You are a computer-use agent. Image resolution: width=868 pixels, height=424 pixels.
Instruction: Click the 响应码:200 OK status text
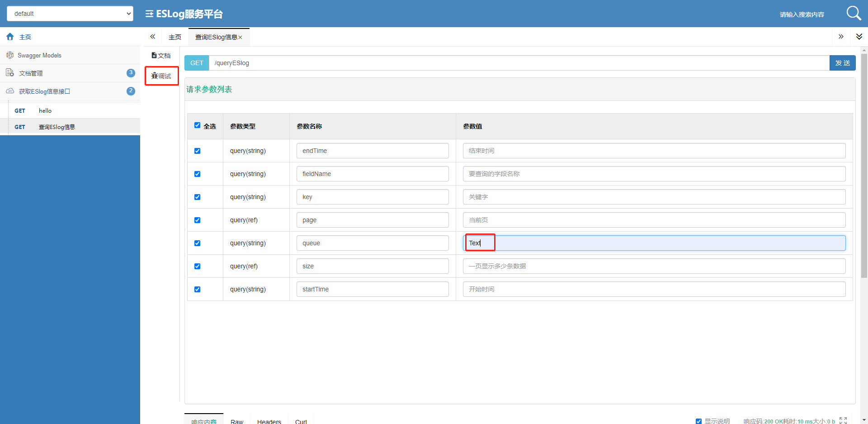[763, 421]
